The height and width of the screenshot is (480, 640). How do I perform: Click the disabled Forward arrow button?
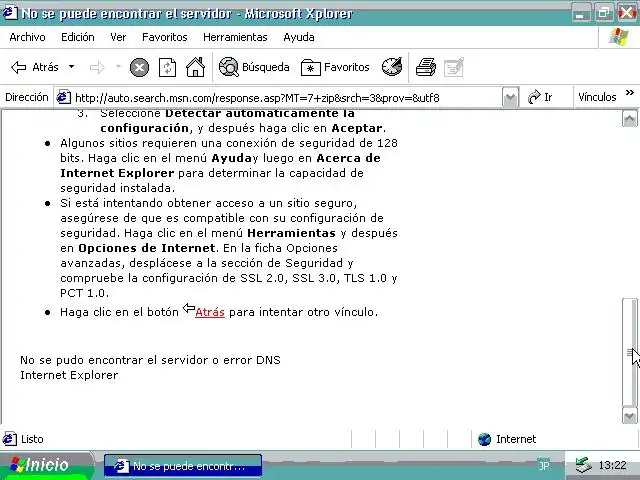pos(97,67)
